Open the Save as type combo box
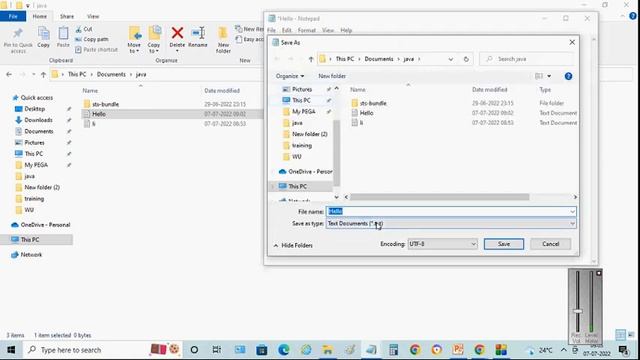Screen dimensions: 640x360 pyautogui.click(x=451, y=224)
